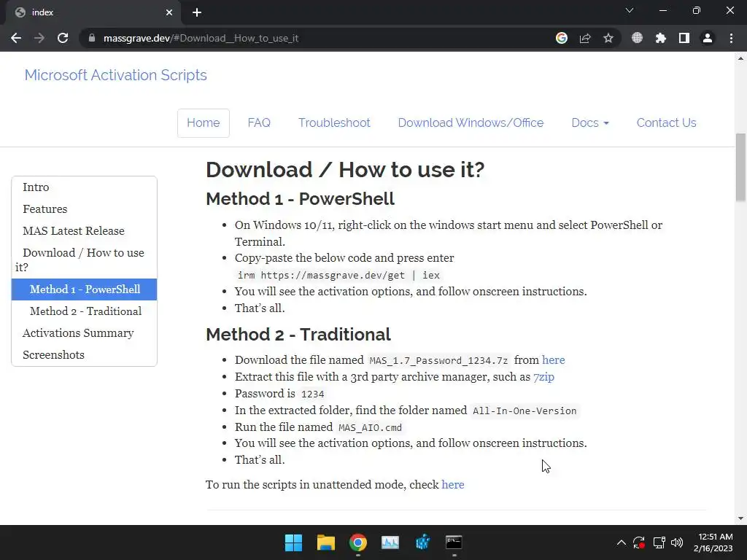Click the Method 1 - PowerShell heading

(x=300, y=199)
